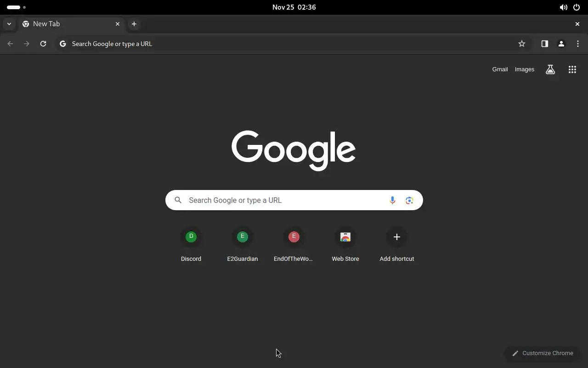This screenshot has width=588, height=368.
Task: Toggle the side panel icon
Action: click(545, 44)
